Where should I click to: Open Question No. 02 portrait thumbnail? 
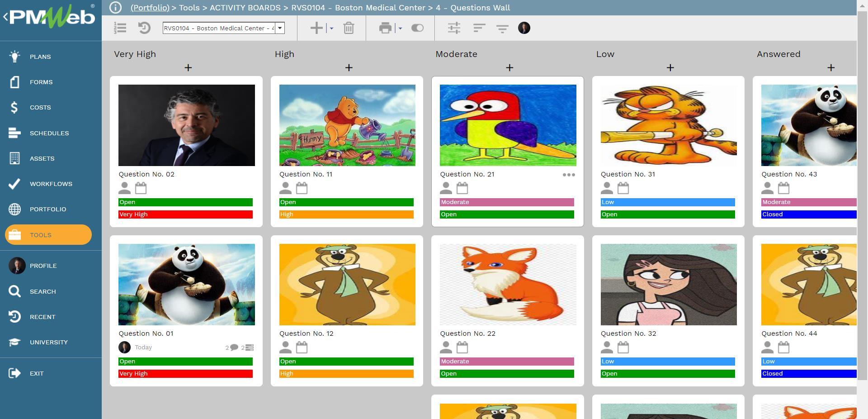187,125
